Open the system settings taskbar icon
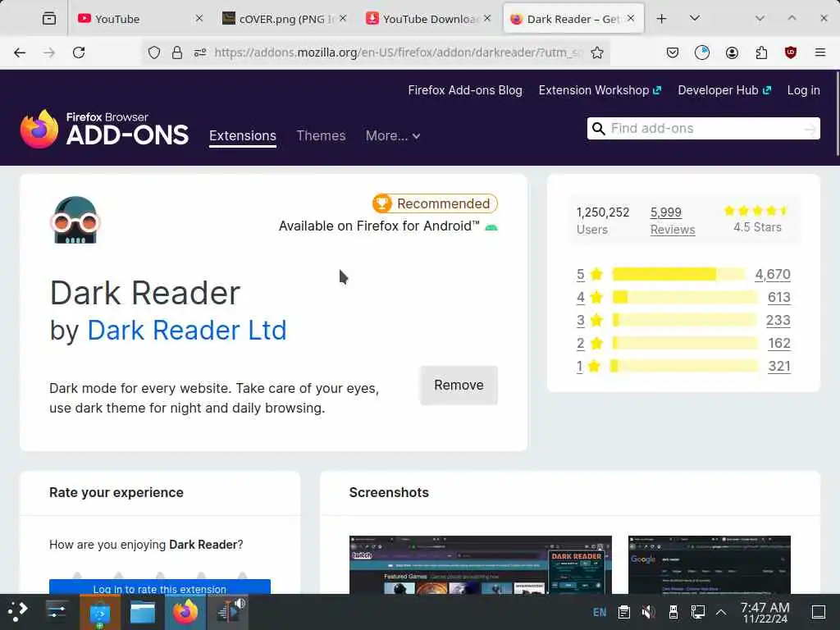The width and height of the screenshot is (840, 630). coord(57,611)
